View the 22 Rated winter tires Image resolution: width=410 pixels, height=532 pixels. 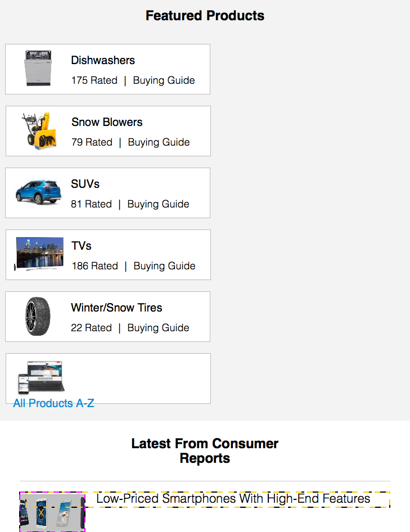[91, 328]
